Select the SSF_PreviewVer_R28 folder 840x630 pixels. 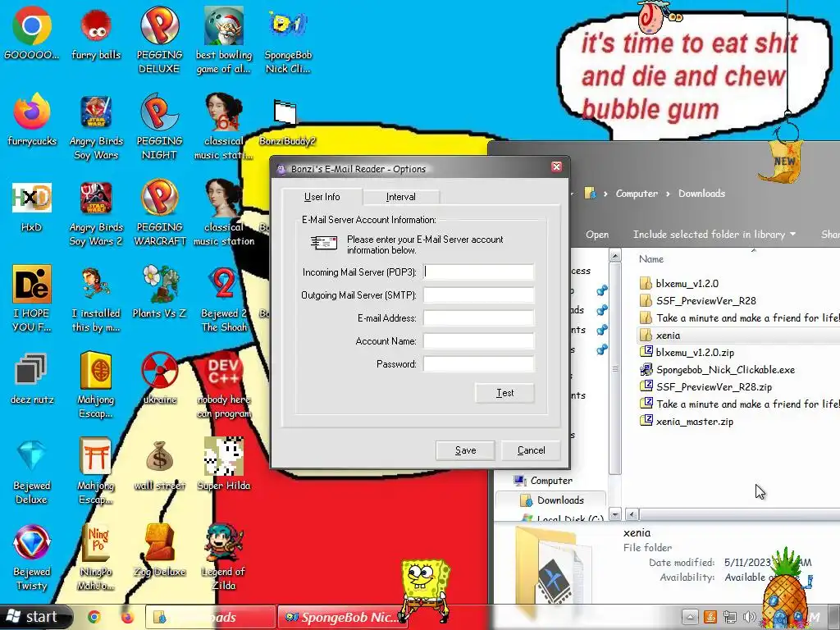698,300
